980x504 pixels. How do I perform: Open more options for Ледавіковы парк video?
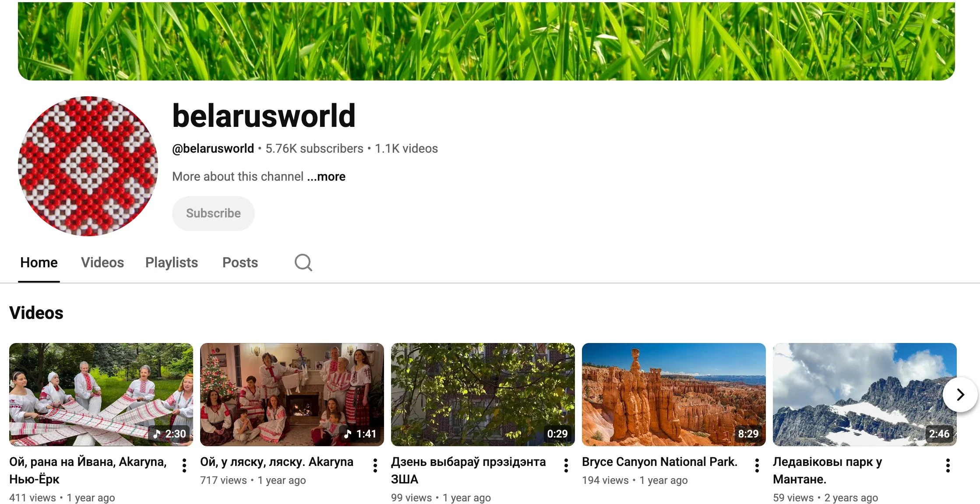point(948,465)
